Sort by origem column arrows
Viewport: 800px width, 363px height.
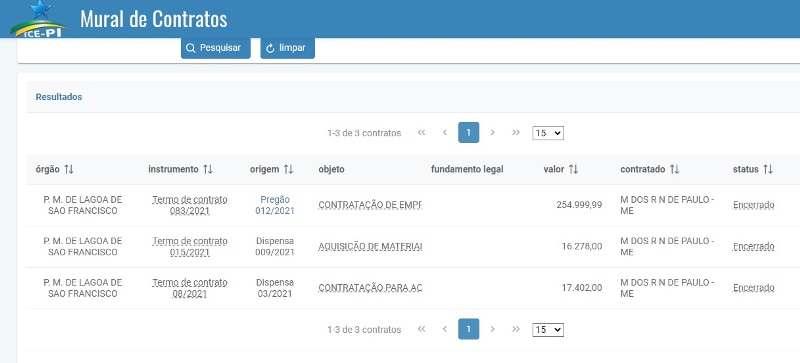(x=288, y=170)
